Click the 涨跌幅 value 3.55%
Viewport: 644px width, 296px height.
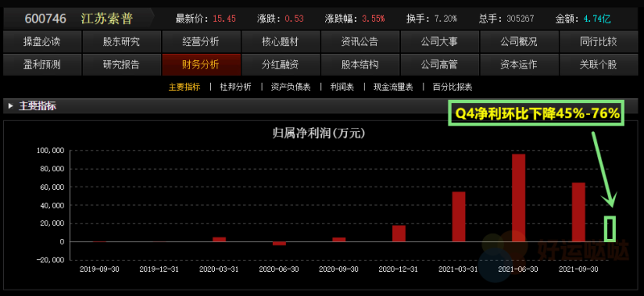tap(374, 18)
